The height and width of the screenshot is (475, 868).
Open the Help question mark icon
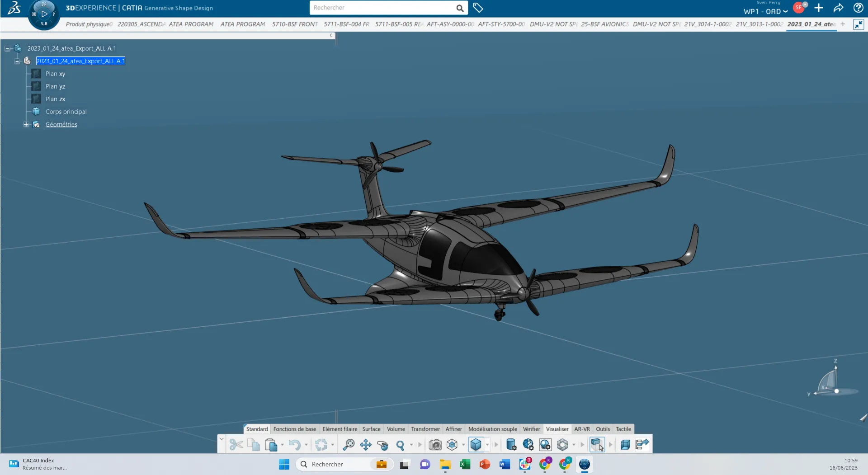coord(858,8)
